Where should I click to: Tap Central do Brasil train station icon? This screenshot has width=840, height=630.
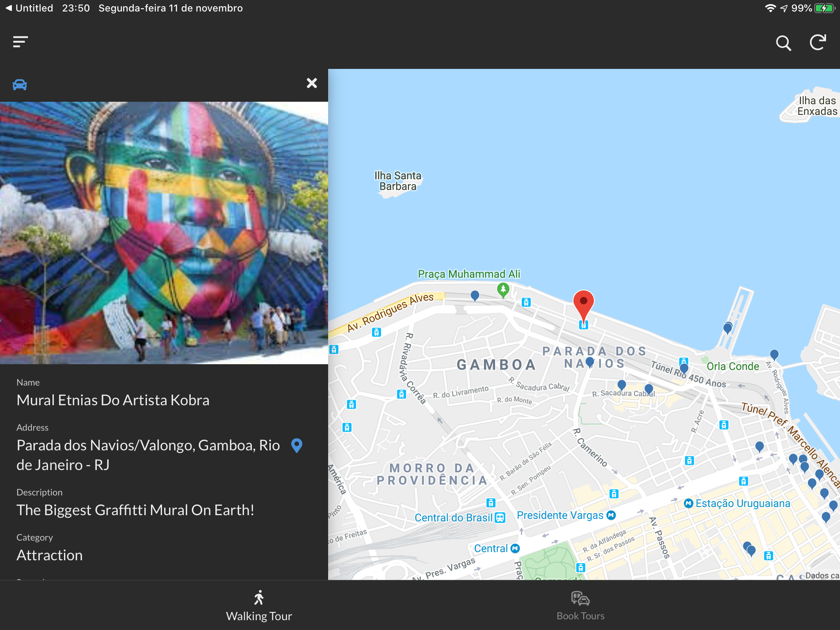tap(500, 518)
